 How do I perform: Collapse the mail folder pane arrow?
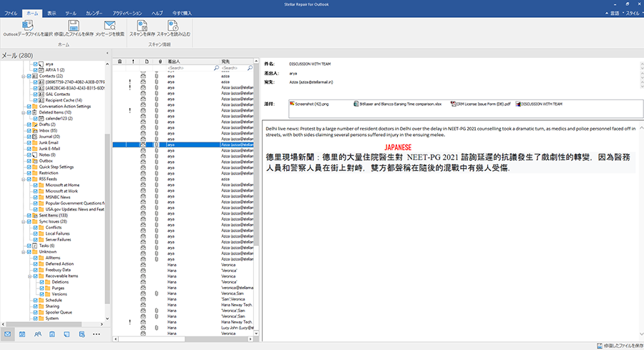pyautogui.click(x=107, y=54)
